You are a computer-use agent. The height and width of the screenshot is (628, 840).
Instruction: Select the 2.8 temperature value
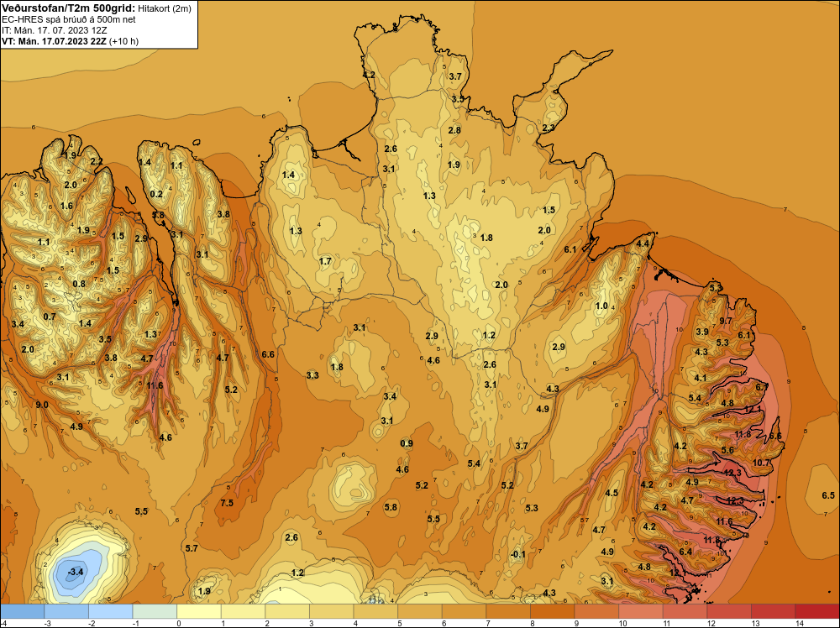(454, 130)
